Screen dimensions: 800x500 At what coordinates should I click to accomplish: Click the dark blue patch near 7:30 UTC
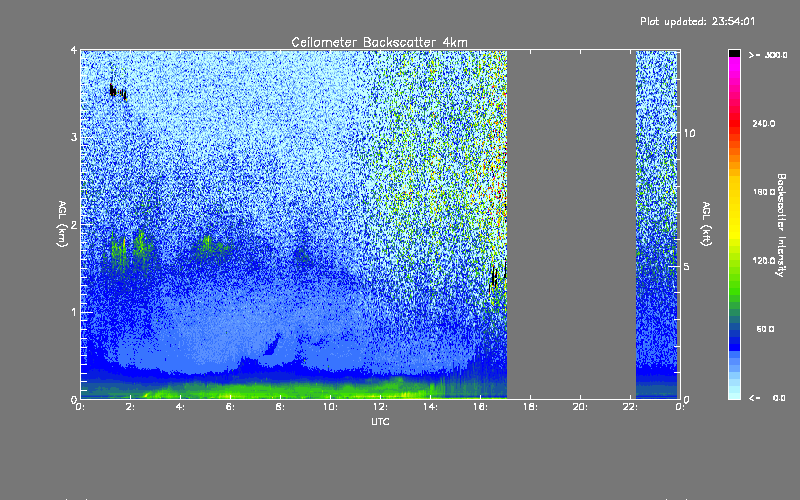(x=272, y=345)
